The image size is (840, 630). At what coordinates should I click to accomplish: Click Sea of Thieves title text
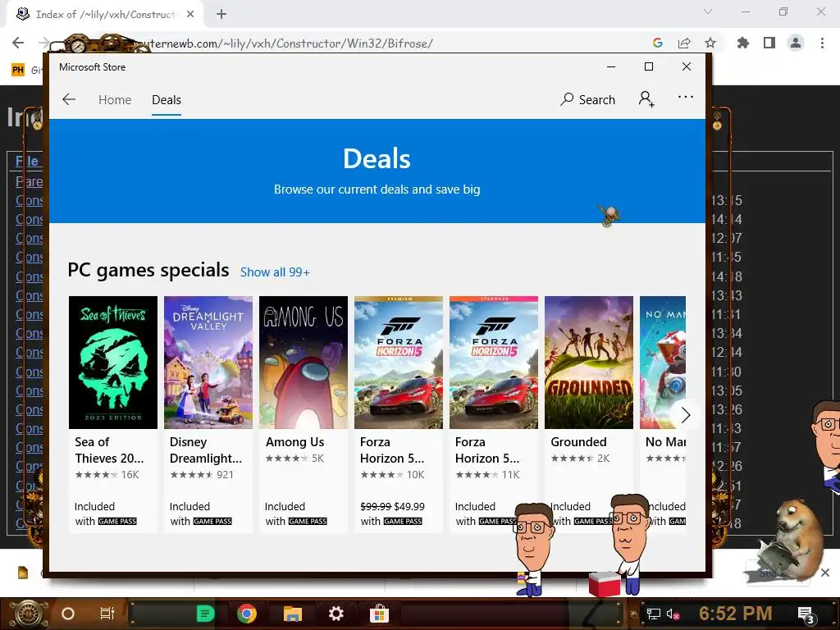109,450
